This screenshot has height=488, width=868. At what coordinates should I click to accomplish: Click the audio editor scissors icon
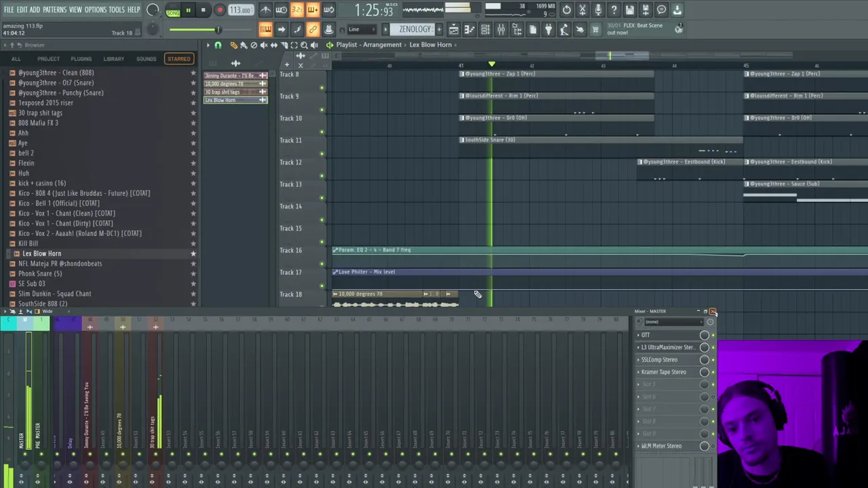tap(582, 9)
